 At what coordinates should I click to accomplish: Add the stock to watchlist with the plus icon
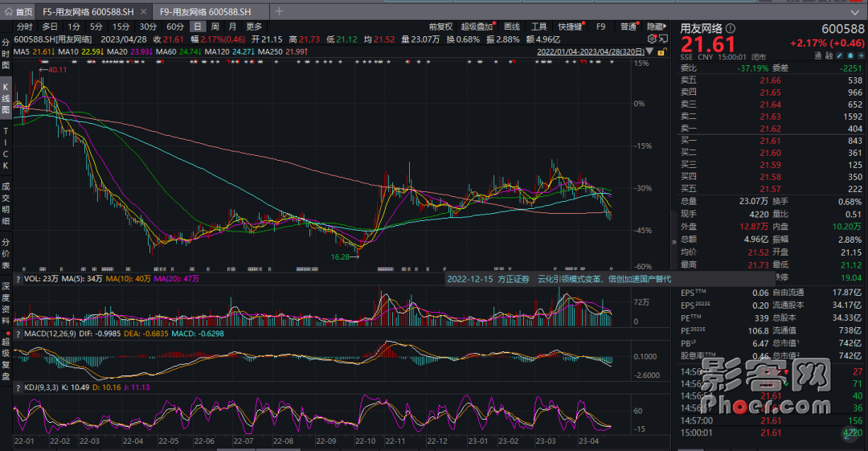click(x=861, y=56)
